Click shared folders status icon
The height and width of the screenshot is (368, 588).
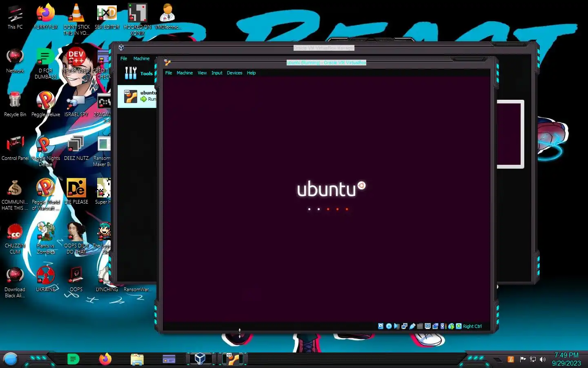point(420,326)
